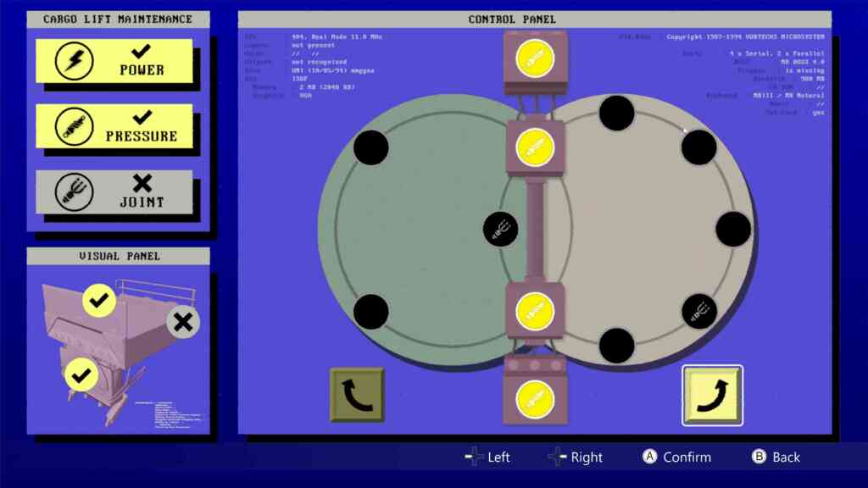Click joint icon node on beige disc
The width and height of the screenshot is (868, 488).
point(698,312)
